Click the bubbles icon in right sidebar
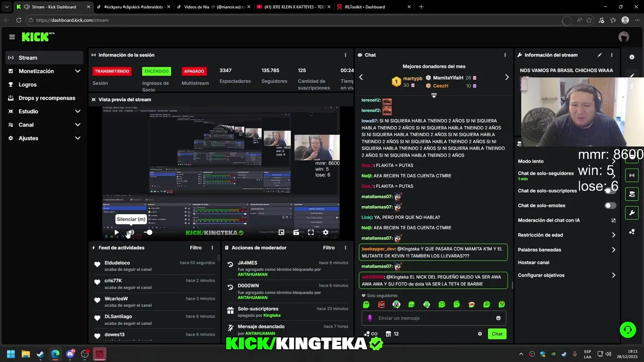The image size is (644, 362). (x=631, y=232)
